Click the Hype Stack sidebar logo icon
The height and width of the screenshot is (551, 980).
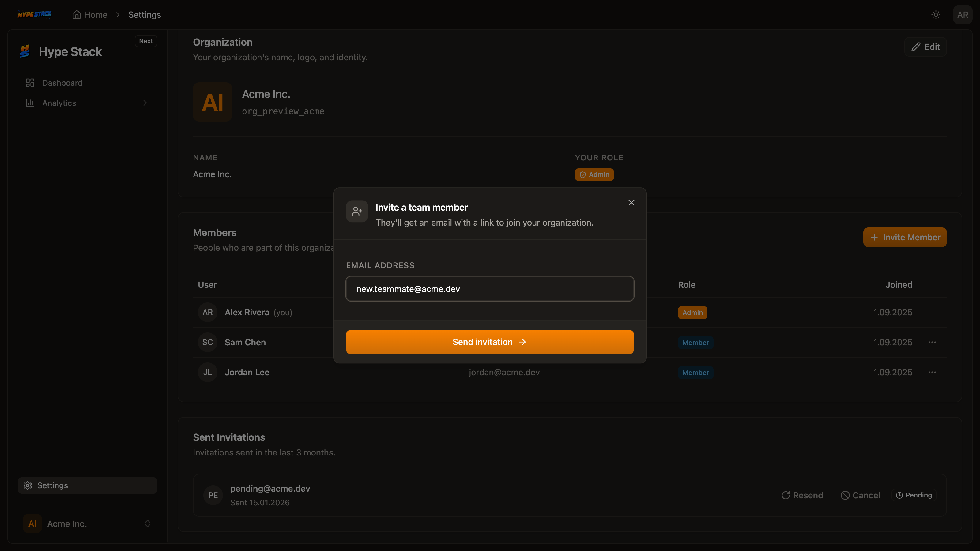coord(25,51)
